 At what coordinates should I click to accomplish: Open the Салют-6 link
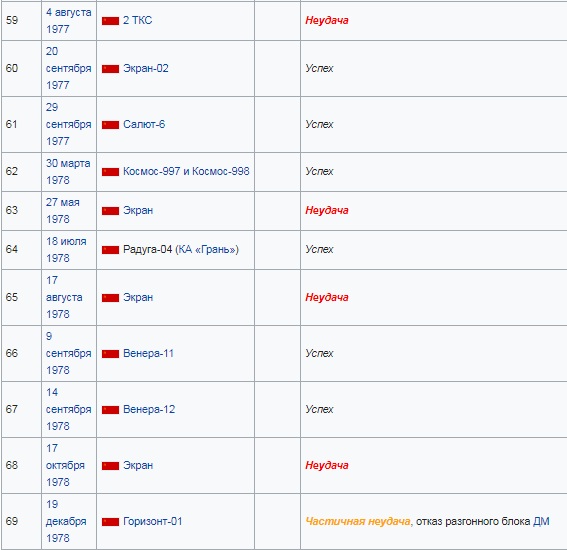click(x=144, y=124)
